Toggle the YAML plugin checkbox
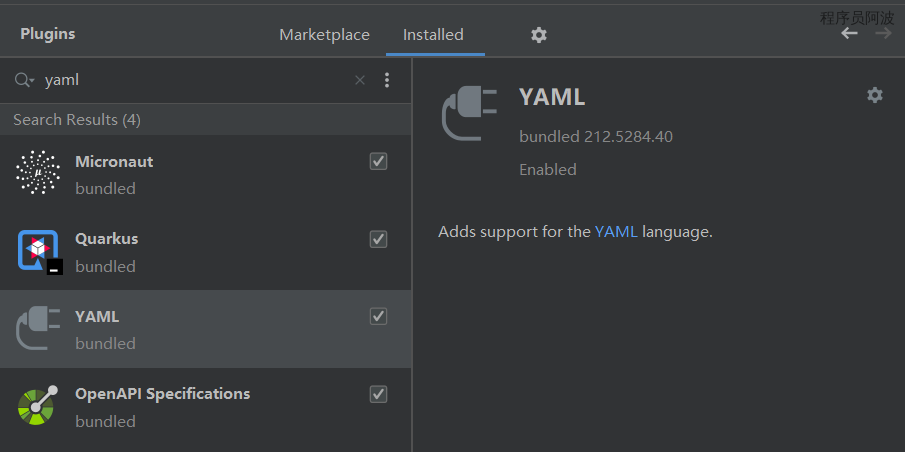The image size is (905, 452). point(378,316)
